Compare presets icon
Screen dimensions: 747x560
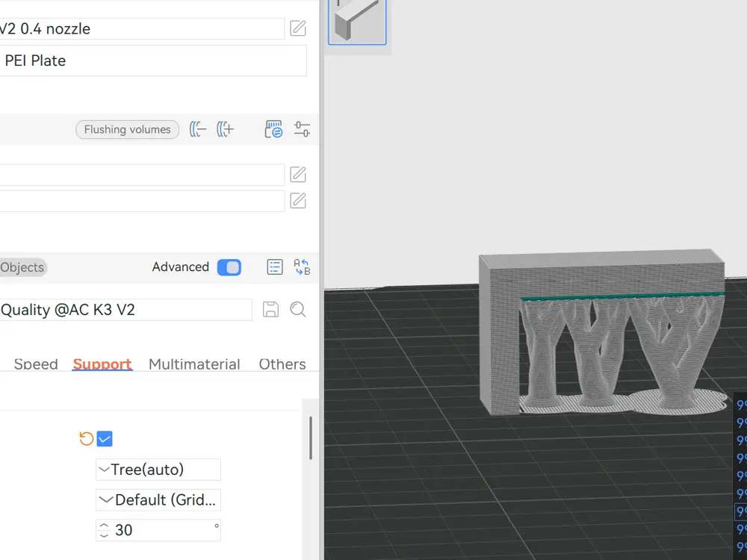point(302,267)
